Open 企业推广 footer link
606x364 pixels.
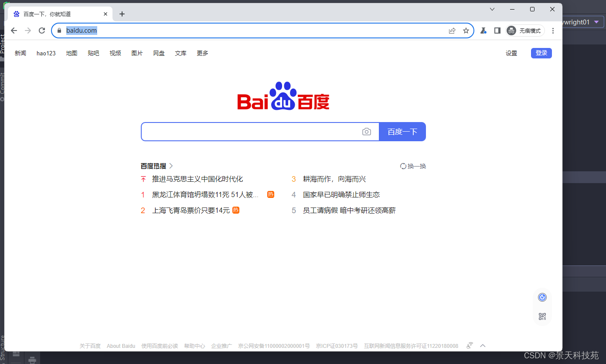[221, 346]
